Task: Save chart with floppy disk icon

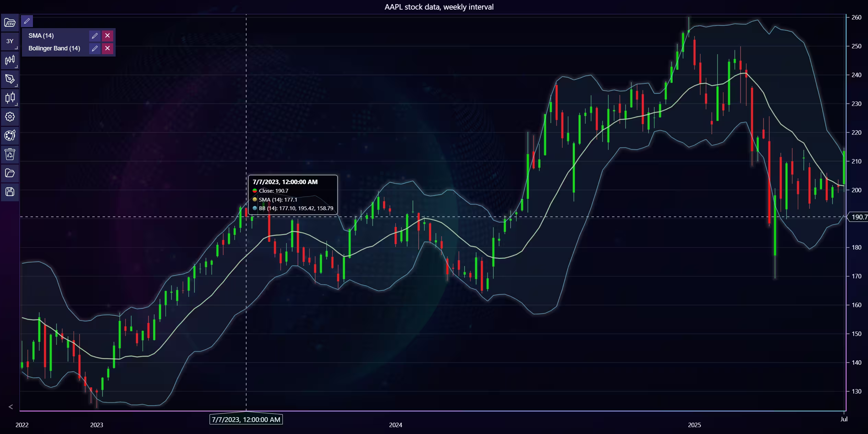Action: click(x=10, y=192)
